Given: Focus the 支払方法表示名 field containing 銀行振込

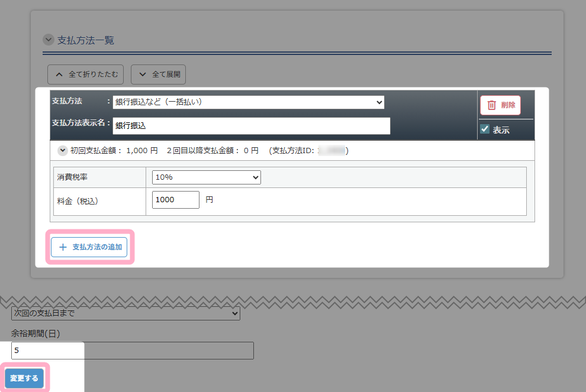Looking at the screenshot, I should pos(251,126).
